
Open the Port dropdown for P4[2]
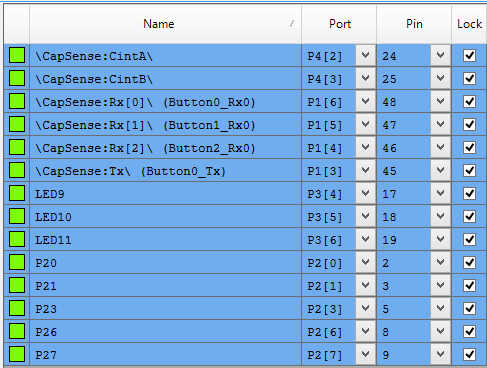pos(365,55)
